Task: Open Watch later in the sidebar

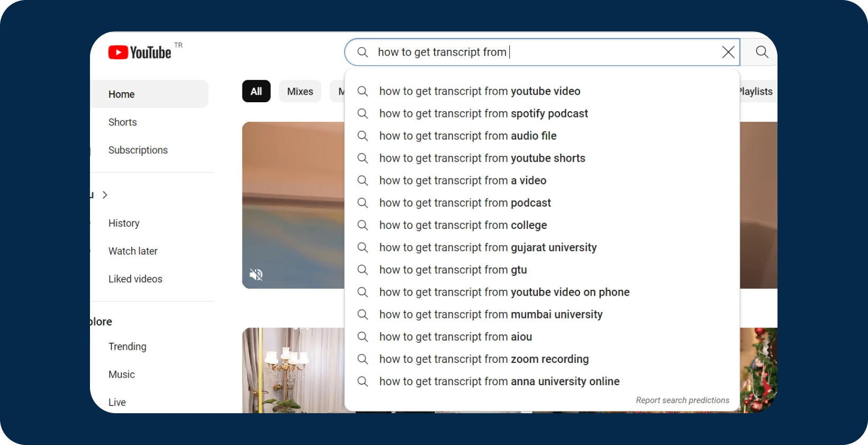Action: point(133,251)
